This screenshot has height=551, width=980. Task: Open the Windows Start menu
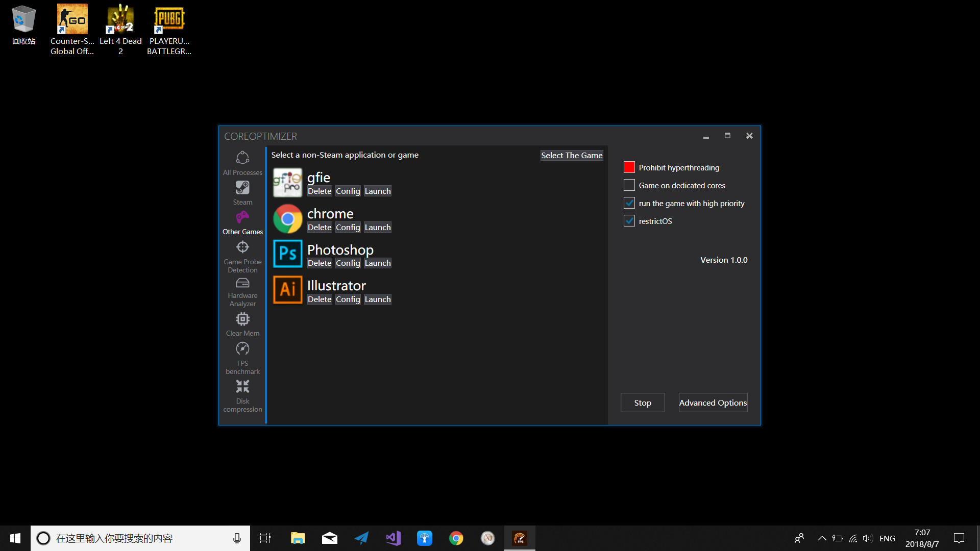click(15, 538)
